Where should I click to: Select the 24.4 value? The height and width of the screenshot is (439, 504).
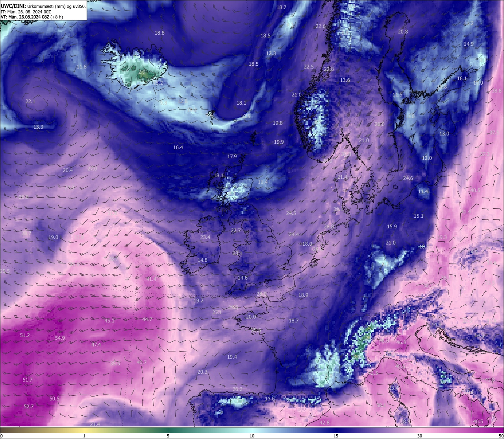(x=294, y=235)
